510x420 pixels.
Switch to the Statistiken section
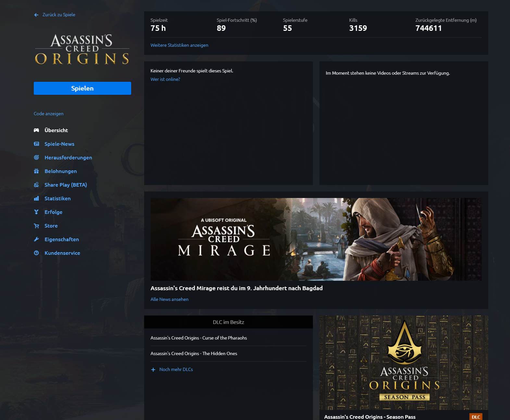click(57, 198)
